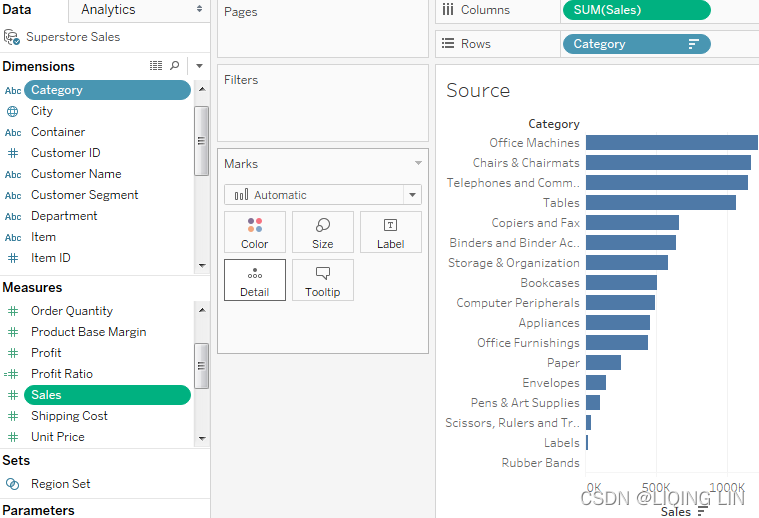Image resolution: width=759 pixels, height=518 pixels.
Task: Select the Department dimension
Action: (x=64, y=216)
